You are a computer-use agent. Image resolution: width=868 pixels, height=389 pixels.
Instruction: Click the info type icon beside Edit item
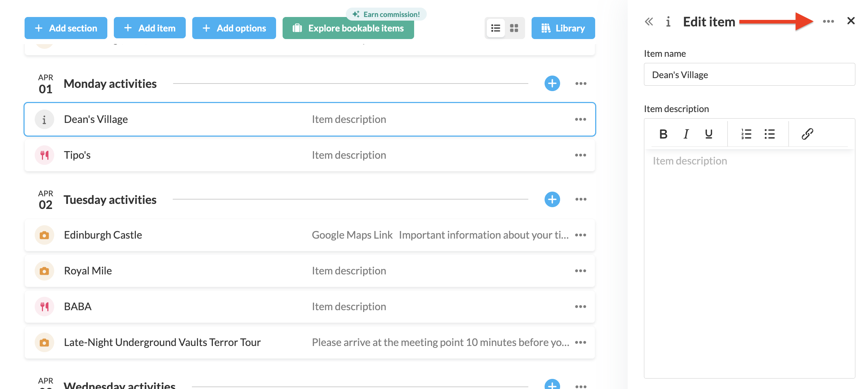coord(668,22)
